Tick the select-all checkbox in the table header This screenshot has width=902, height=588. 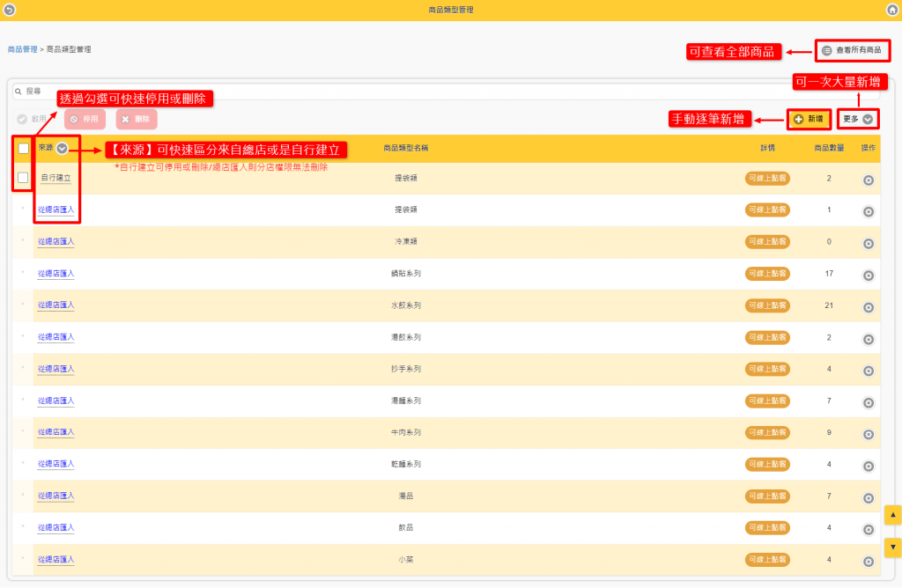click(23, 148)
